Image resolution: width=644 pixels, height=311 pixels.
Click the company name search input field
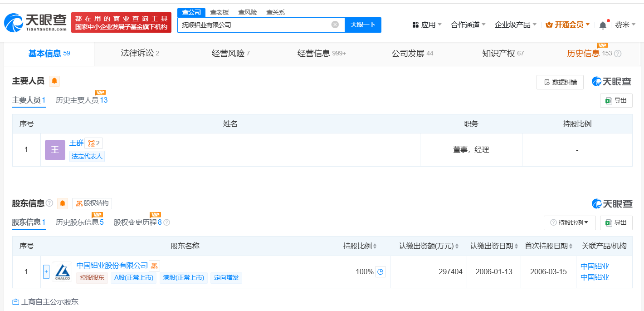click(x=254, y=25)
